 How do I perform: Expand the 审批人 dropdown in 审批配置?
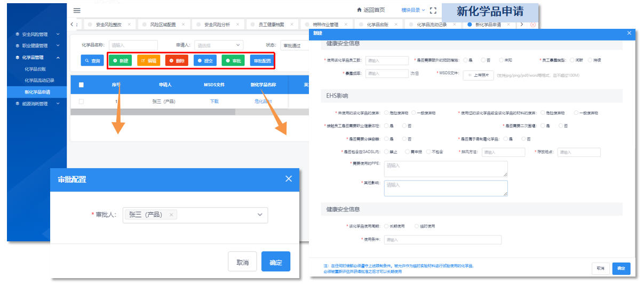(x=260, y=215)
